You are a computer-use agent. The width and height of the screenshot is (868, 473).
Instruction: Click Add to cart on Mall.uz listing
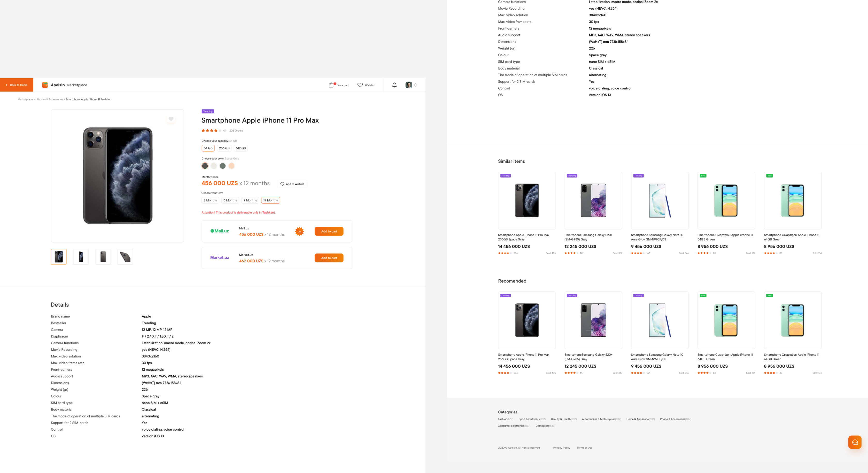click(x=328, y=231)
